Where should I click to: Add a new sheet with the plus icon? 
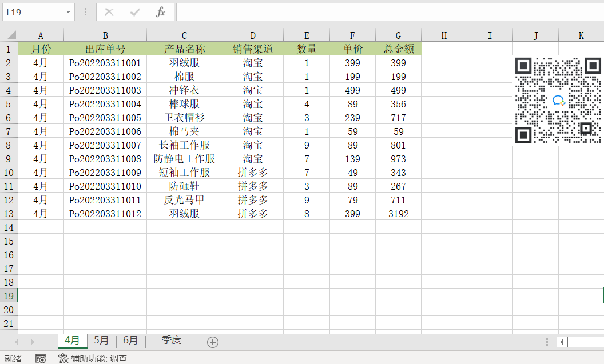[213, 342]
